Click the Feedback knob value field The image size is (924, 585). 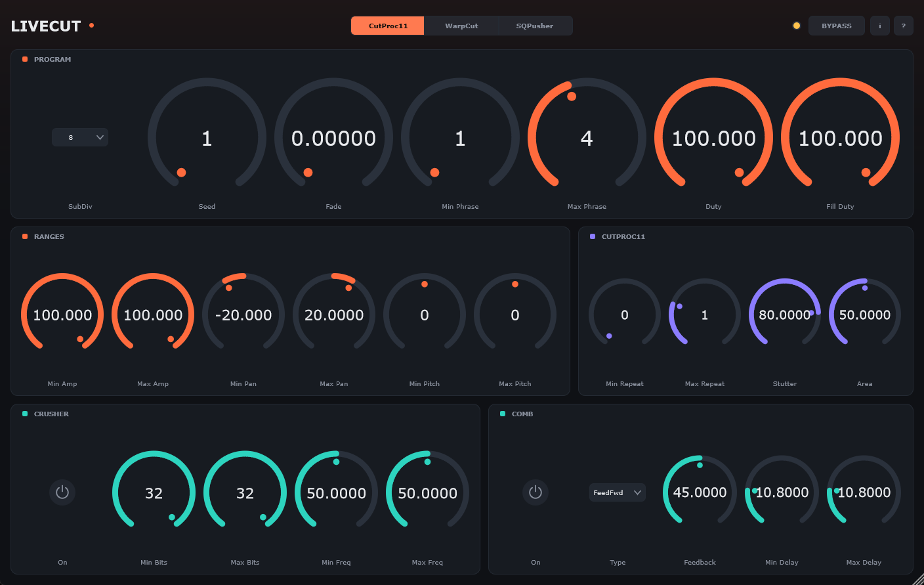pos(700,492)
